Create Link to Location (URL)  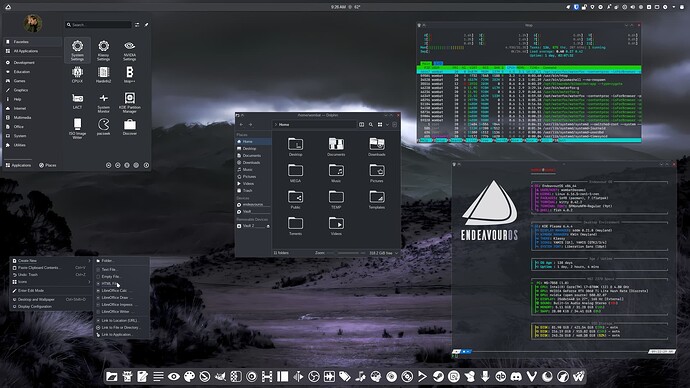122,320
